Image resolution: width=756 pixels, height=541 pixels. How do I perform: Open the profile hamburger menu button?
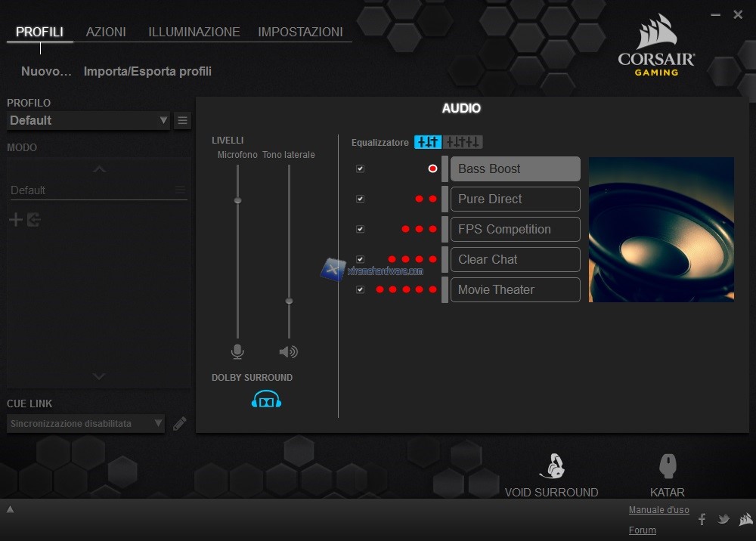182,120
